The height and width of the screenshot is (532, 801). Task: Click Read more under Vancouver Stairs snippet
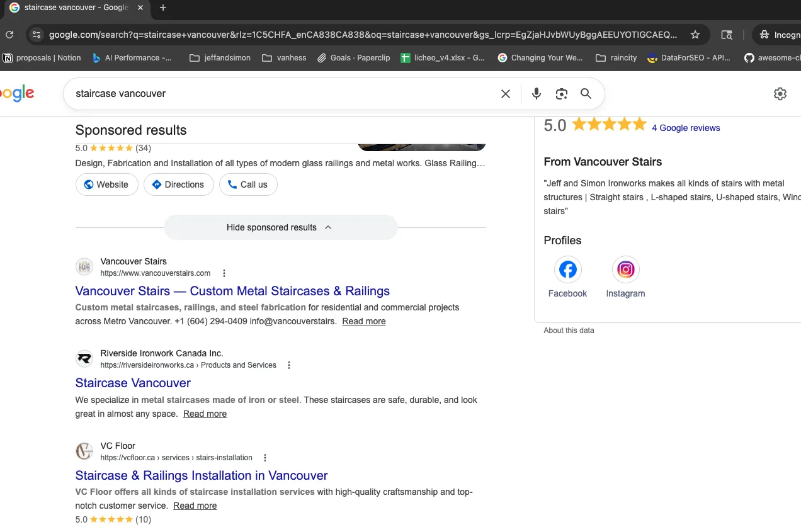(364, 321)
